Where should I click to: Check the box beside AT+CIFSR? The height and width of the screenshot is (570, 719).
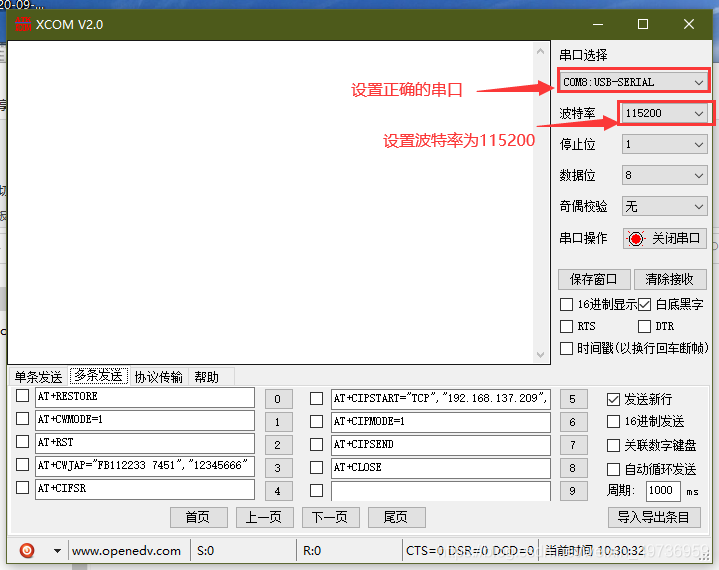click(22, 487)
